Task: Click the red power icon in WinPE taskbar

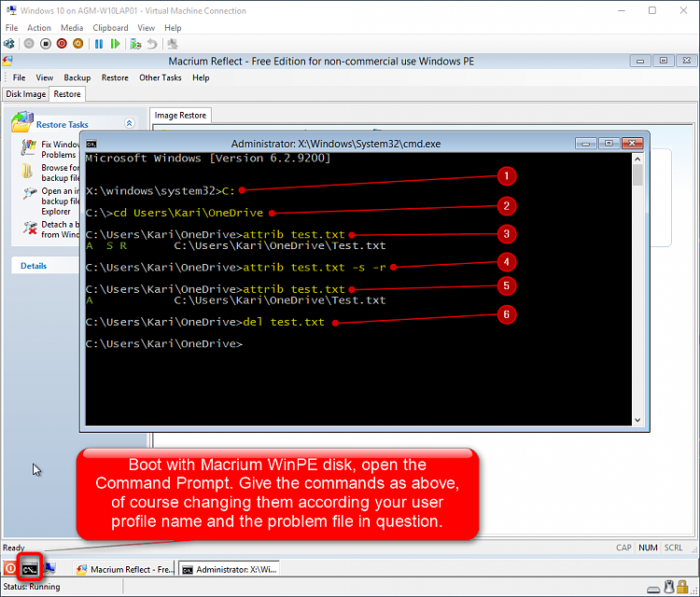Action: [10, 568]
